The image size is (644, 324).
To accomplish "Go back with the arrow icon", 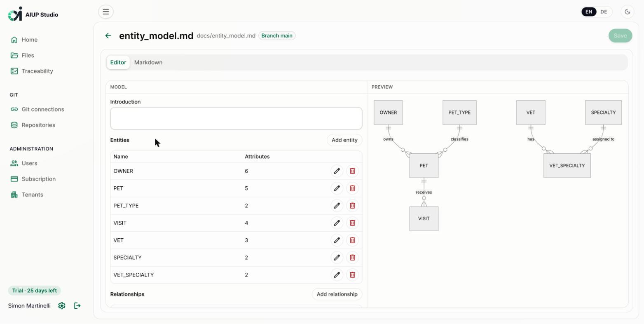I will [x=108, y=36].
